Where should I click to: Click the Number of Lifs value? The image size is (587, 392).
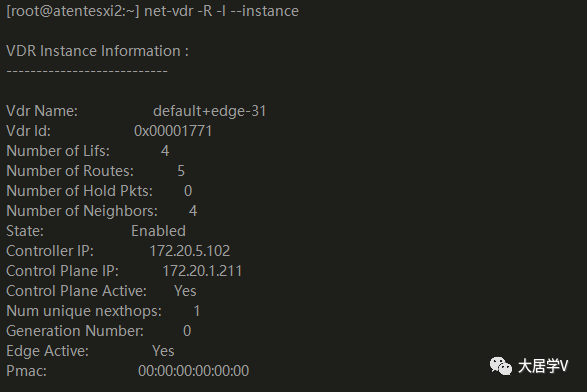(x=165, y=151)
